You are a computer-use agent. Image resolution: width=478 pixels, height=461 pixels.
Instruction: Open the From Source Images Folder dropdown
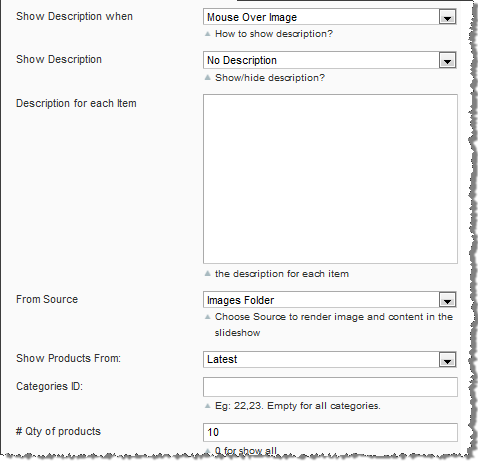point(330,300)
